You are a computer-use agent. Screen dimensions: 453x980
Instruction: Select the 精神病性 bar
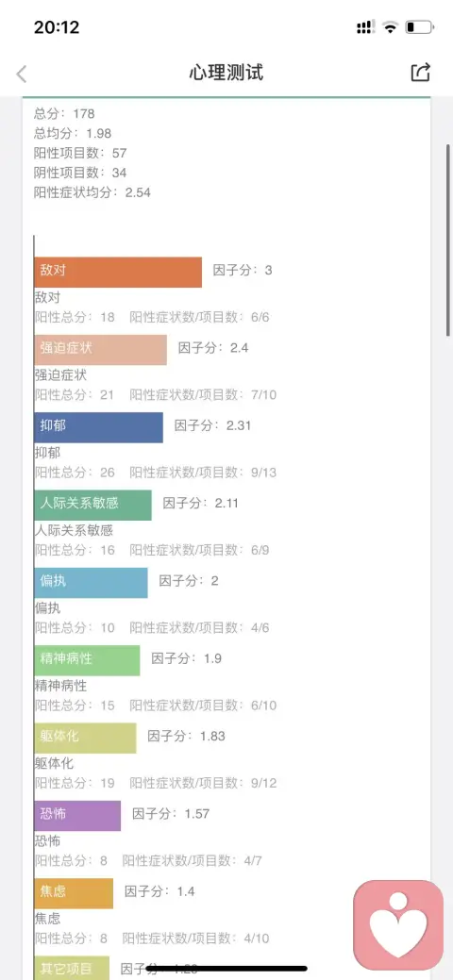point(88,660)
